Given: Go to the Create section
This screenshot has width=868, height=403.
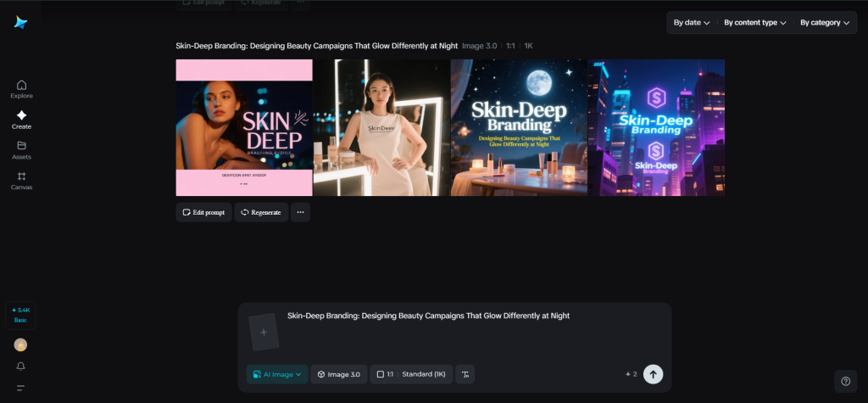Looking at the screenshot, I should [x=21, y=120].
